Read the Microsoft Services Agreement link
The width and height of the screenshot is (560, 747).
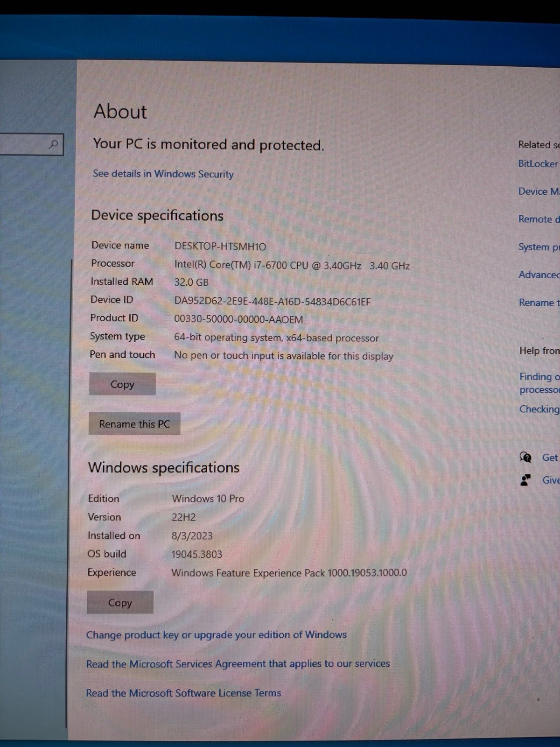click(x=238, y=664)
